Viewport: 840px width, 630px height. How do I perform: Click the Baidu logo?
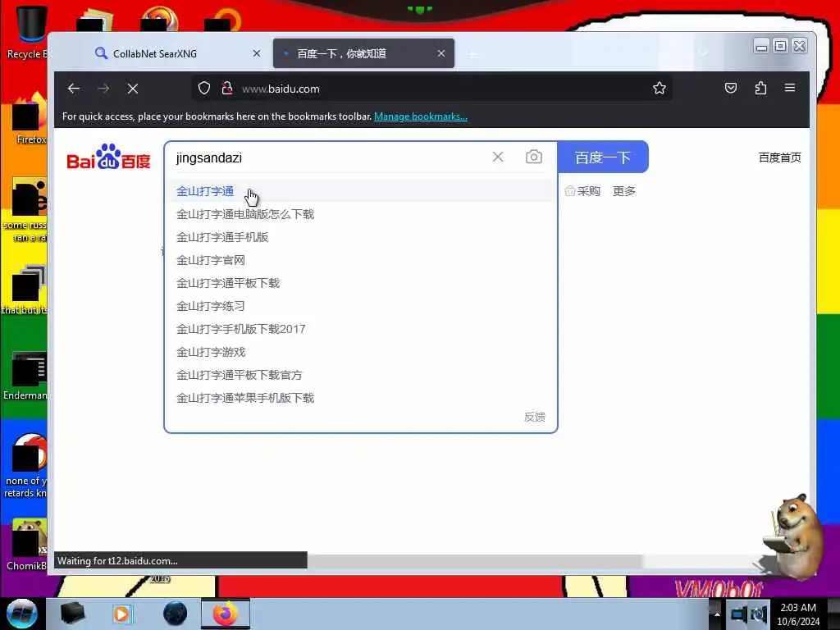(108, 157)
